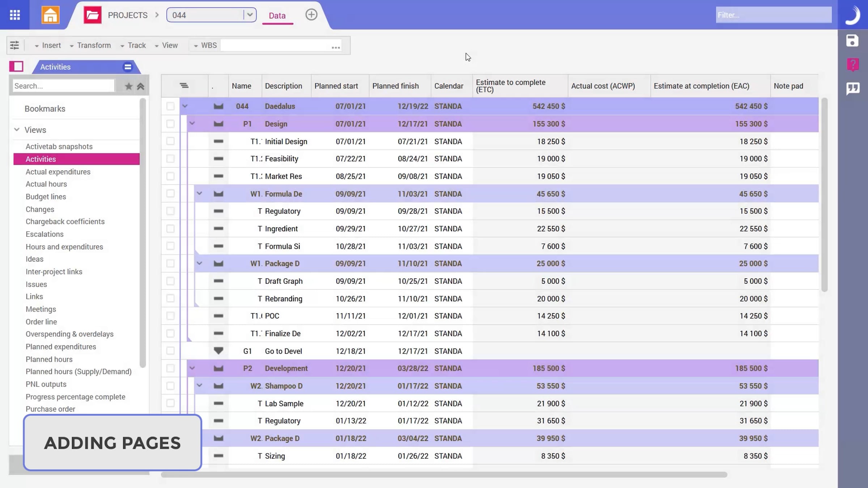The width and height of the screenshot is (868, 488).
Task: Click the bookmark star icon in search panel
Action: point(128,86)
